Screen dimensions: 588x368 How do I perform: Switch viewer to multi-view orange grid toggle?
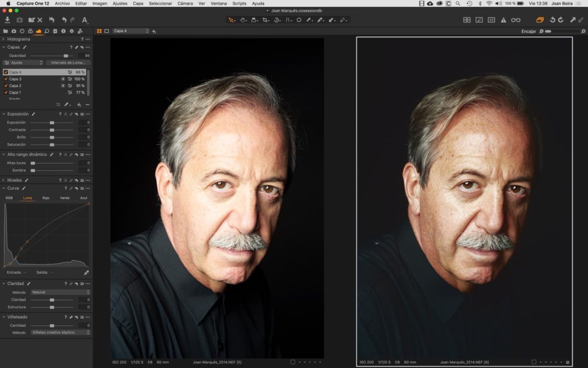pos(99,31)
